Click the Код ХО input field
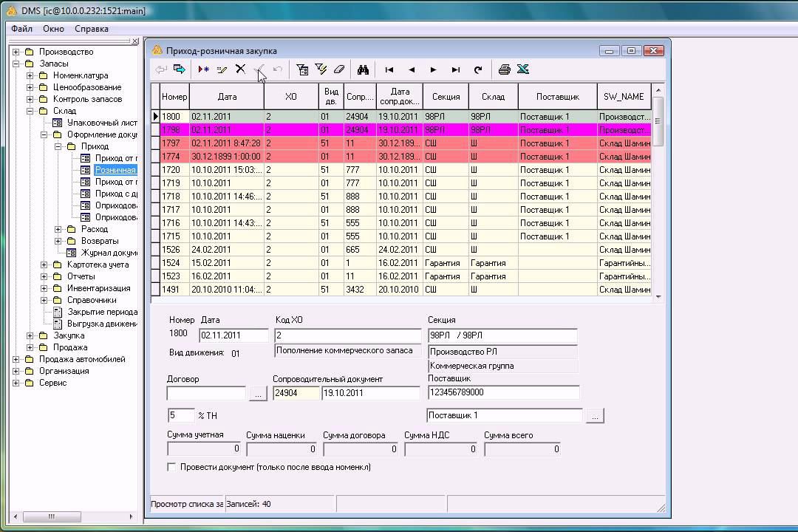The height and width of the screenshot is (532, 798). pos(347,335)
